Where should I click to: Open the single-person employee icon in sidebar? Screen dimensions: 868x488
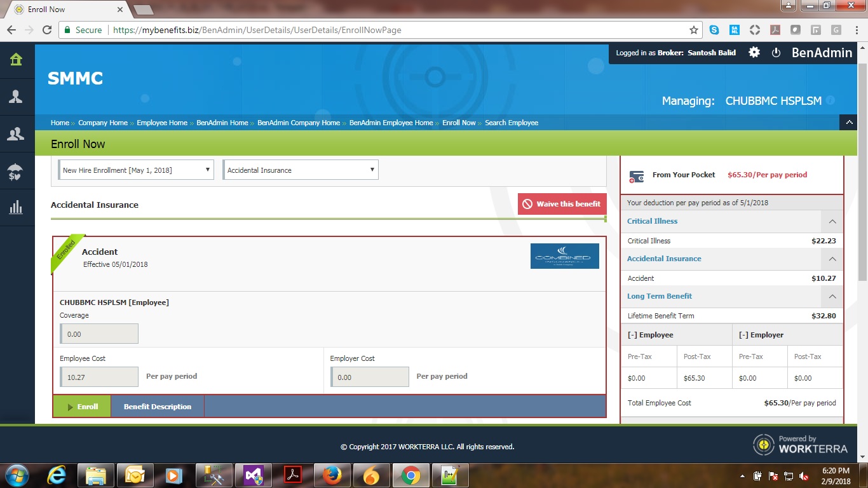(16, 97)
